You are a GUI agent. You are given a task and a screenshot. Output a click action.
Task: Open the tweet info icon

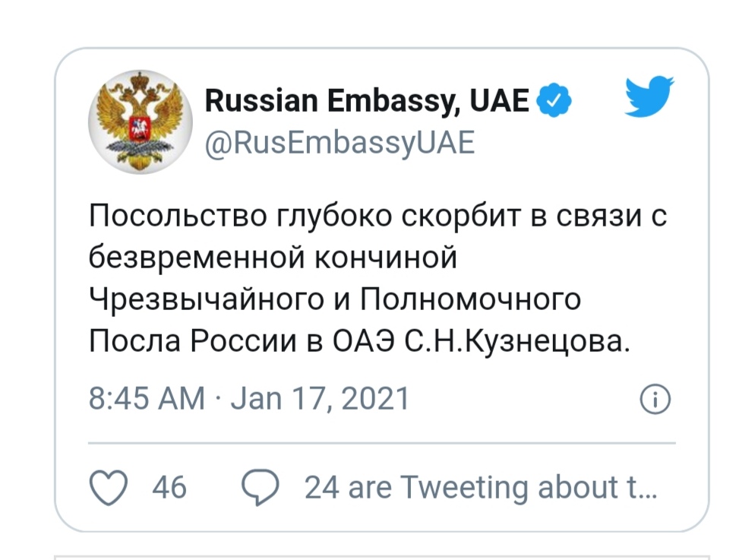tap(655, 398)
